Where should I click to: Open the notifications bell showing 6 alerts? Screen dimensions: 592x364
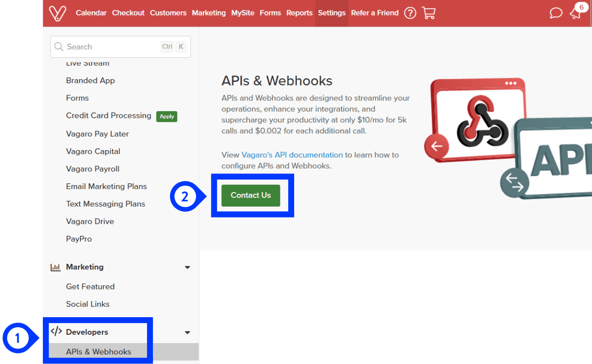tap(575, 13)
